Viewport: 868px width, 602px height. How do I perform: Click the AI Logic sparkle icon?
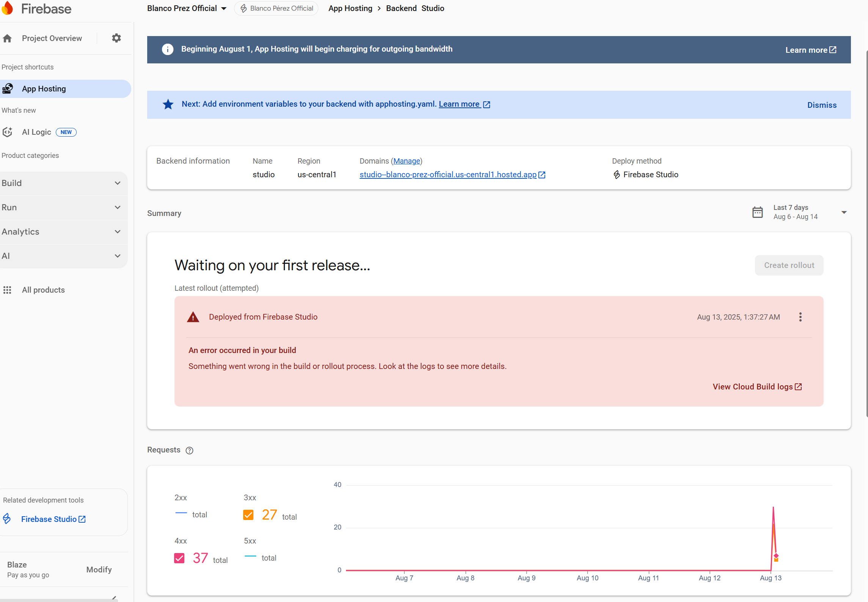tap(7, 132)
